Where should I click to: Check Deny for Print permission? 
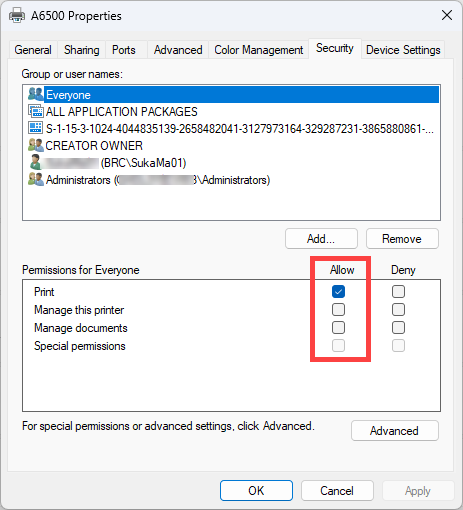pos(398,292)
